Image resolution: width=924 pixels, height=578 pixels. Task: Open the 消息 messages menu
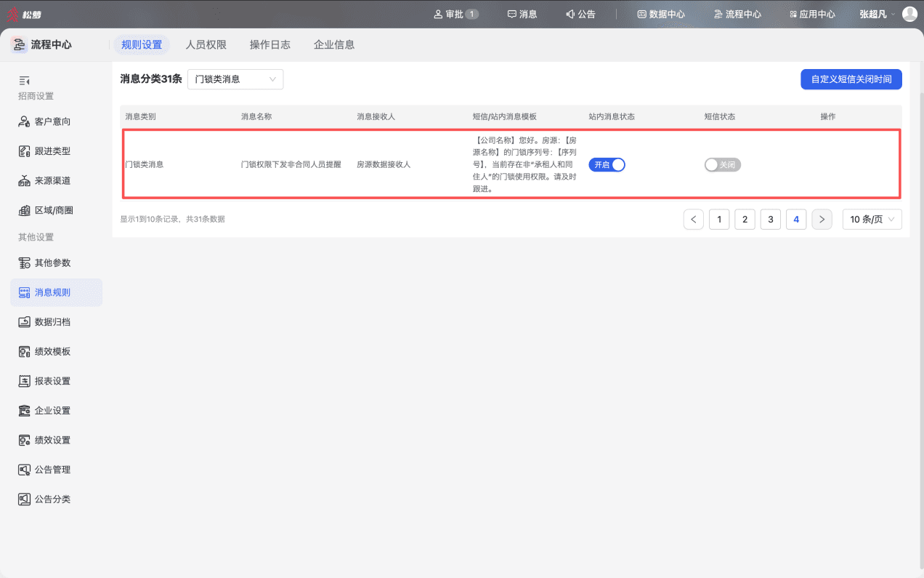click(x=522, y=14)
